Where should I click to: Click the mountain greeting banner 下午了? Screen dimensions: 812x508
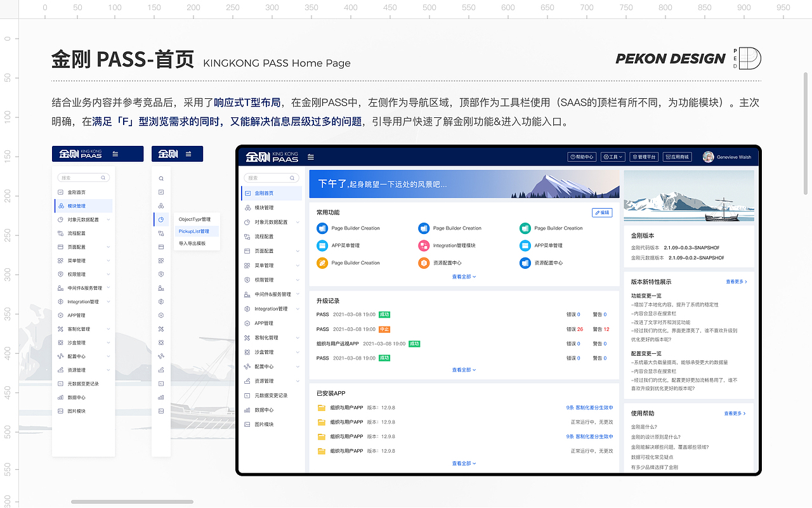(464, 184)
